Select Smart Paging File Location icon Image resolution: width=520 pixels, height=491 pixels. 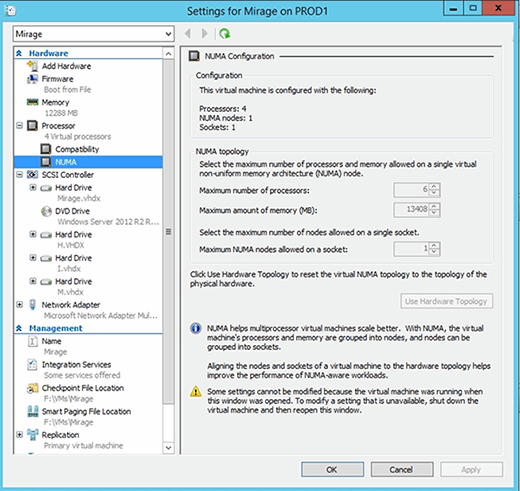point(33,411)
